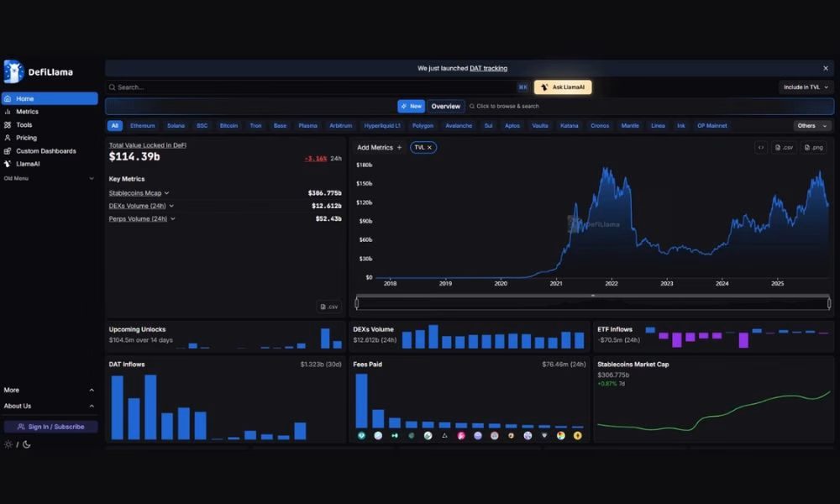Select the Polygon chain tab
Viewport: 840px width, 504px height.
423,126
